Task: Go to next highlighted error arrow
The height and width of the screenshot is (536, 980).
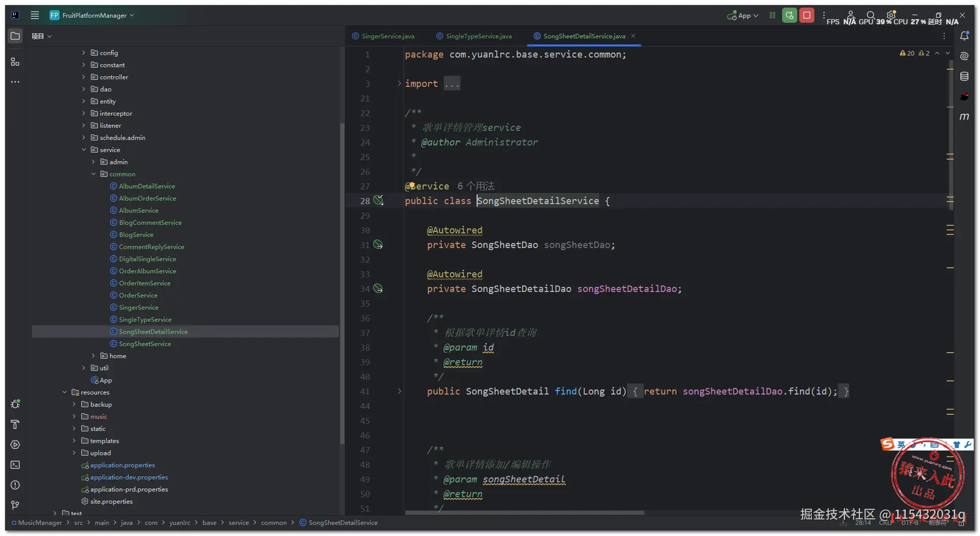Action: [948, 53]
